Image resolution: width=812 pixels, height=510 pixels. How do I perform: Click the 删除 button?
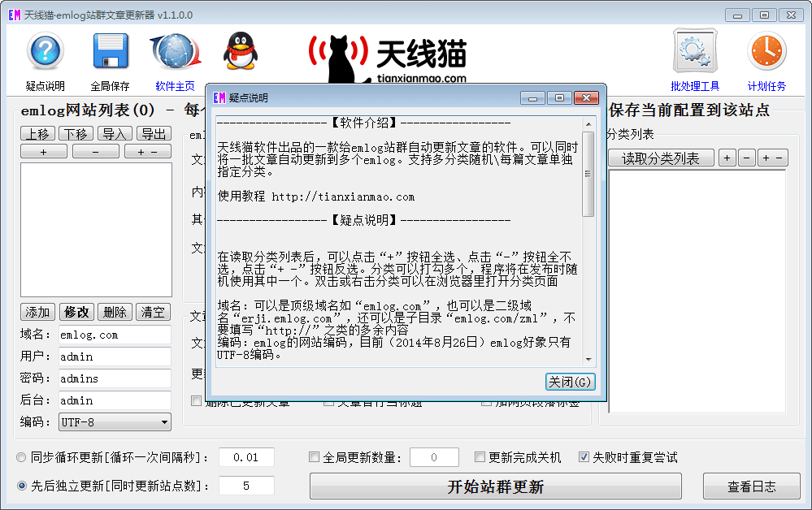[115, 312]
